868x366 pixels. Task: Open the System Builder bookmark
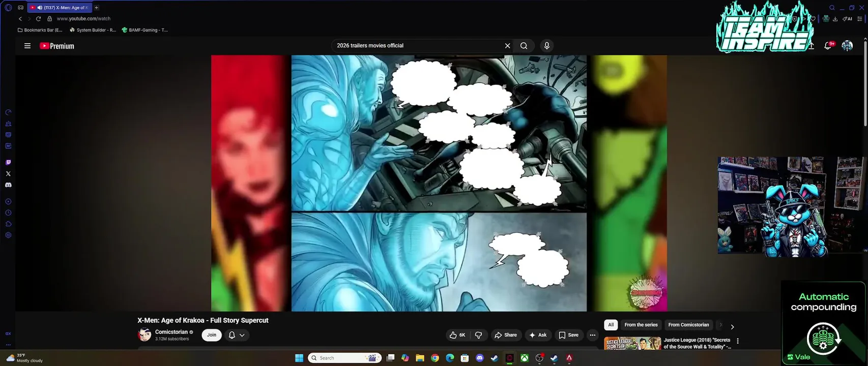93,30
